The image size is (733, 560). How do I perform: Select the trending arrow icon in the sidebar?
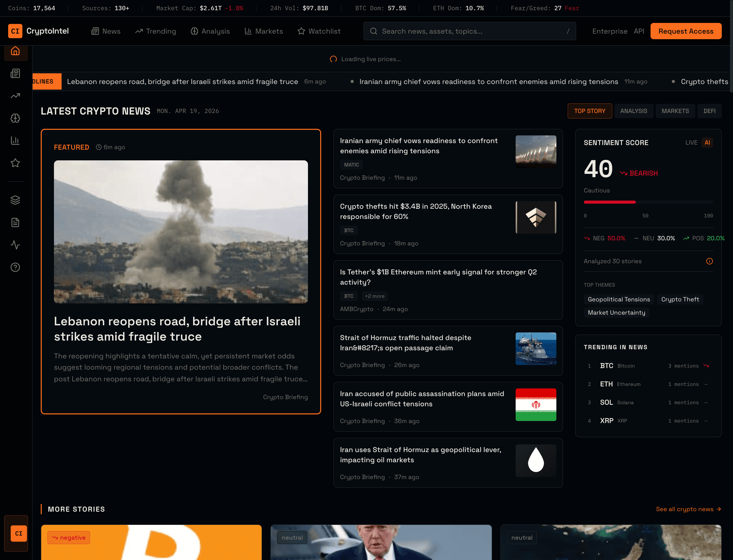point(15,96)
